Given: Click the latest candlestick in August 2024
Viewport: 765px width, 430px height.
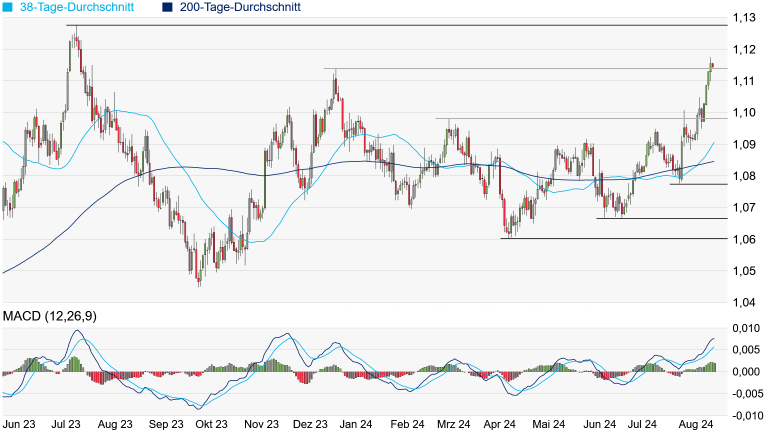Looking at the screenshot, I should click(712, 66).
